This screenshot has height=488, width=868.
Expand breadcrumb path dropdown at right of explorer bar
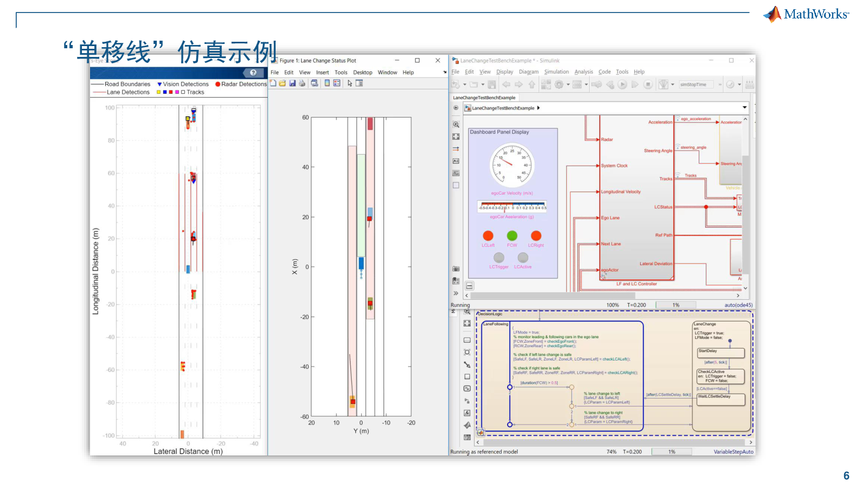pos(745,107)
